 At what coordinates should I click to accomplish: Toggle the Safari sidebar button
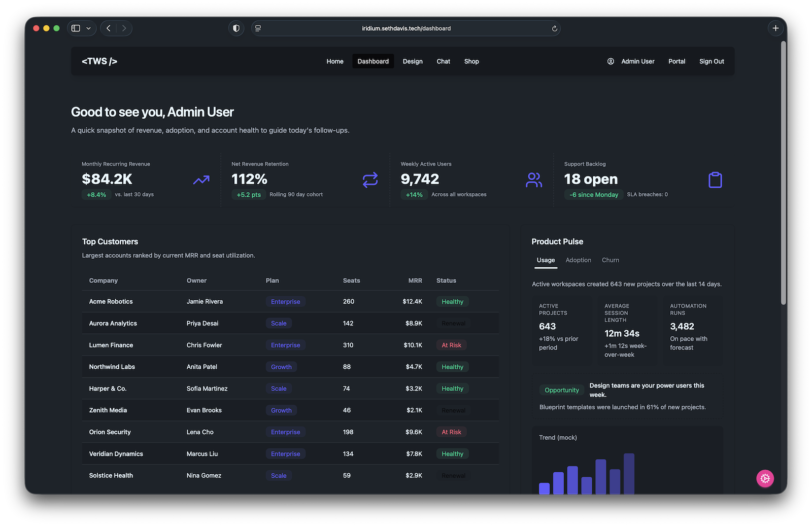76,28
